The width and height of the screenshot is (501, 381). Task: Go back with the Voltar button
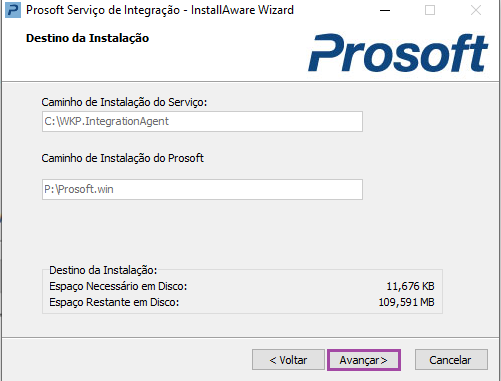[x=288, y=360]
